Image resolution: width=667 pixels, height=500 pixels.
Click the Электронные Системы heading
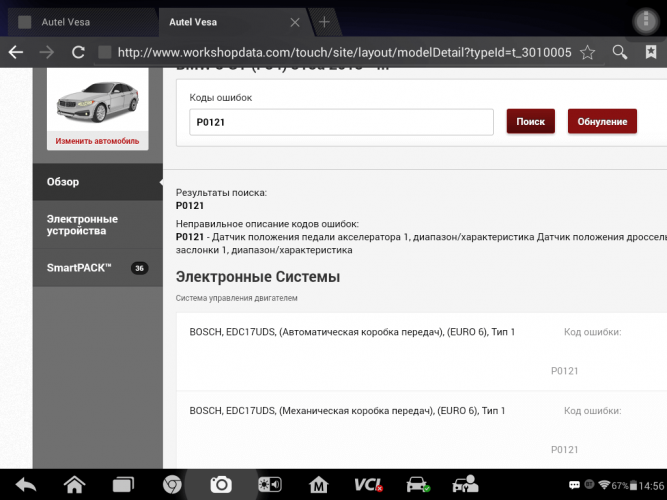[x=258, y=277]
